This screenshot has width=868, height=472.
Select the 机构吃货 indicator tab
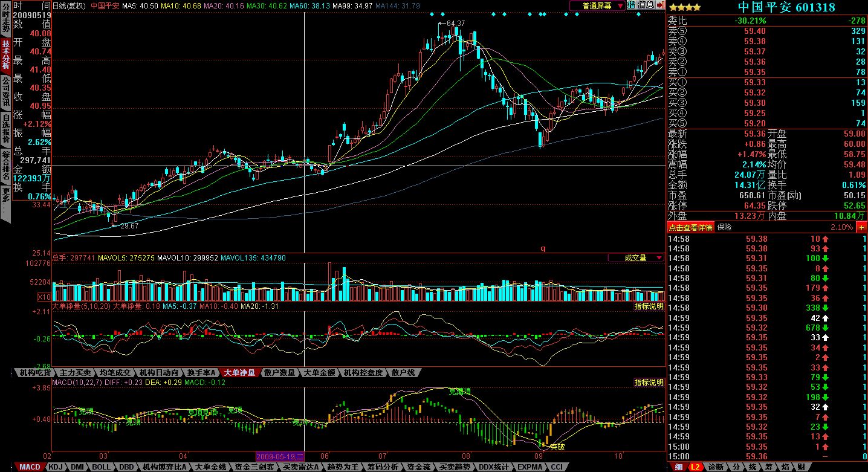(x=35, y=373)
